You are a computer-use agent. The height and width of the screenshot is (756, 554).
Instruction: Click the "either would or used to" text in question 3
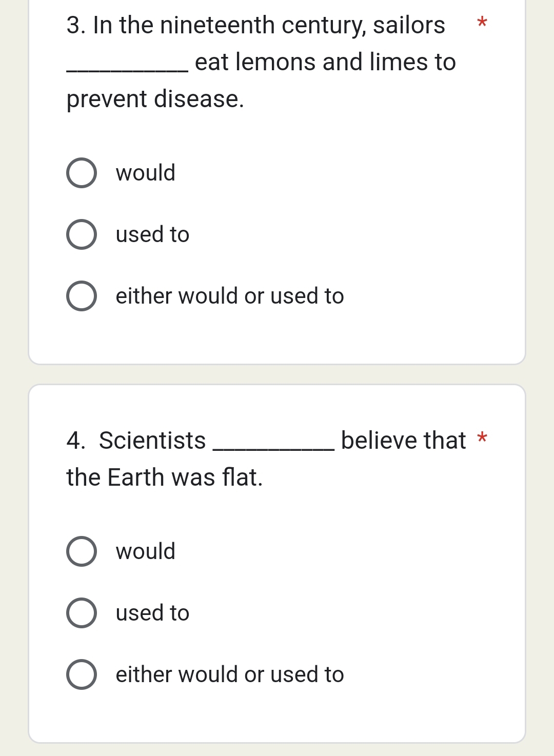(230, 296)
